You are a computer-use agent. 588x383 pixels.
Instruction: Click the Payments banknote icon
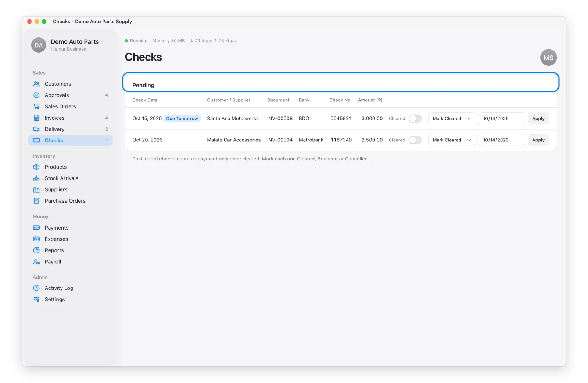click(36, 228)
